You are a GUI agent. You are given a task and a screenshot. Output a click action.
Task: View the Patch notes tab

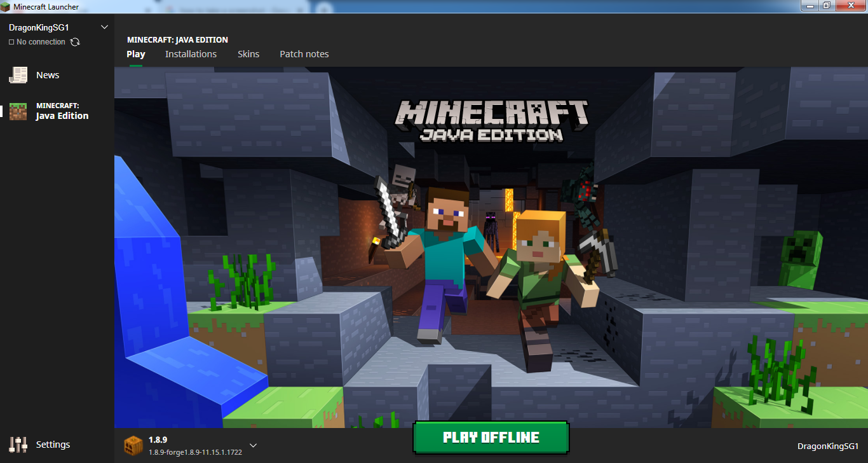304,54
